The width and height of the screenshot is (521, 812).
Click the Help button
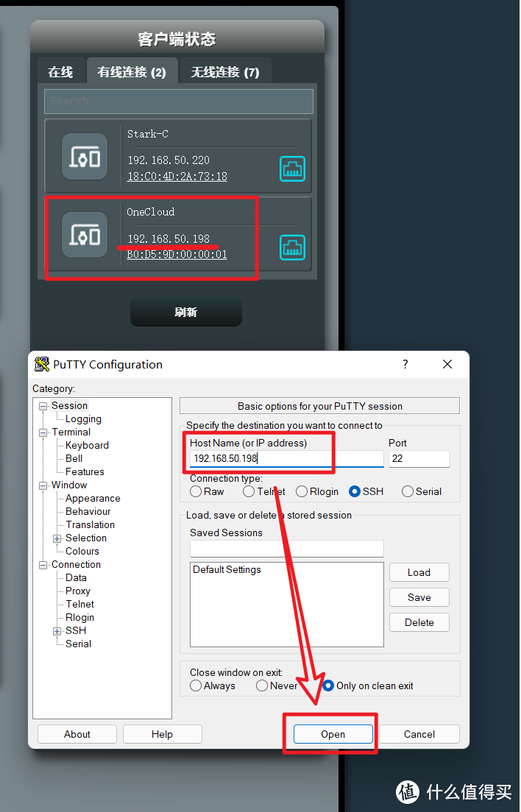[x=162, y=734]
